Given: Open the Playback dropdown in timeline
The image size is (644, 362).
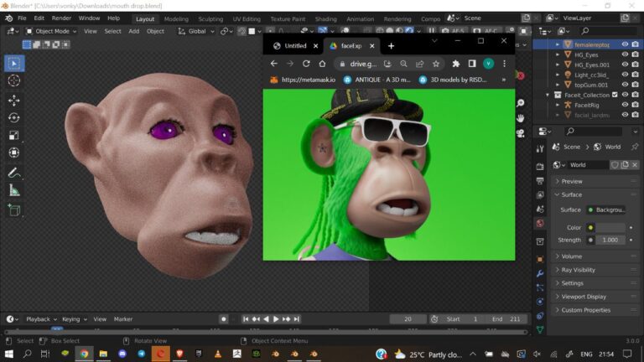Looking at the screenshot, I should coord(41,319).
